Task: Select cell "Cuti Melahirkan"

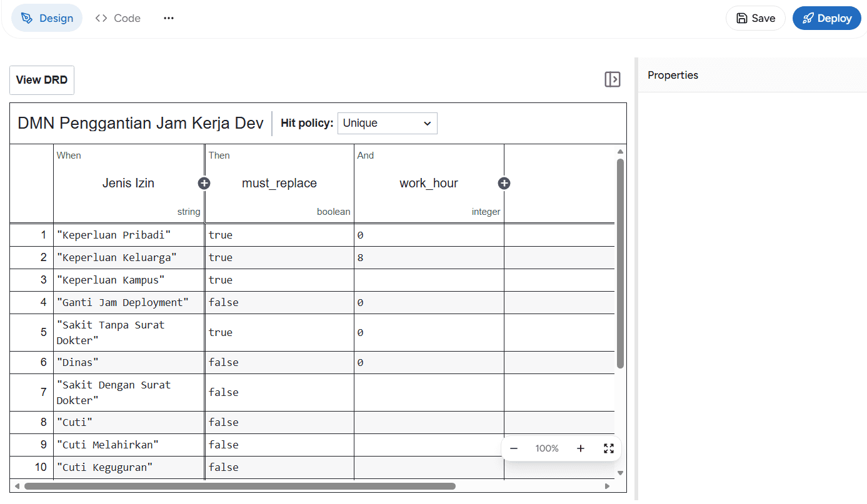Action: (129, 445)
